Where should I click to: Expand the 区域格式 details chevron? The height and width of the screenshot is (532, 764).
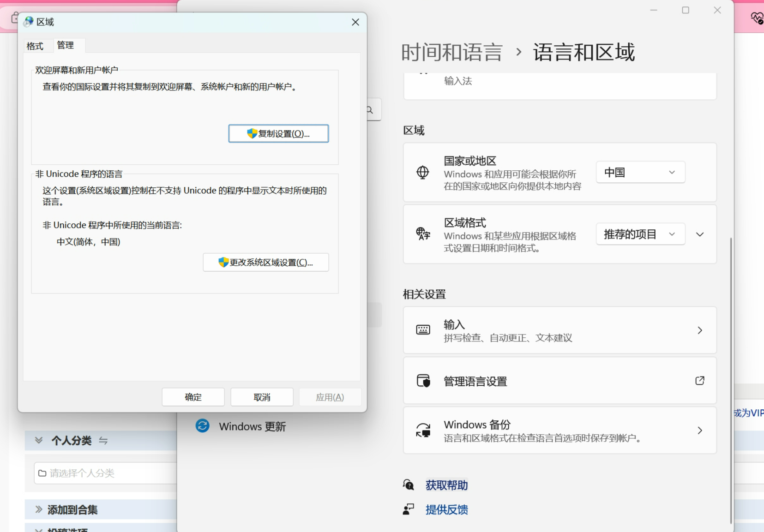[700, 234]
